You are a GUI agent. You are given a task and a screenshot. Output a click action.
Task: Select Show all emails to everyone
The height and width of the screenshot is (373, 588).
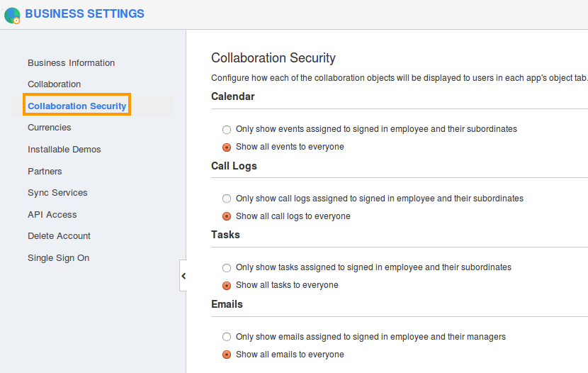[x=227, y=355]
